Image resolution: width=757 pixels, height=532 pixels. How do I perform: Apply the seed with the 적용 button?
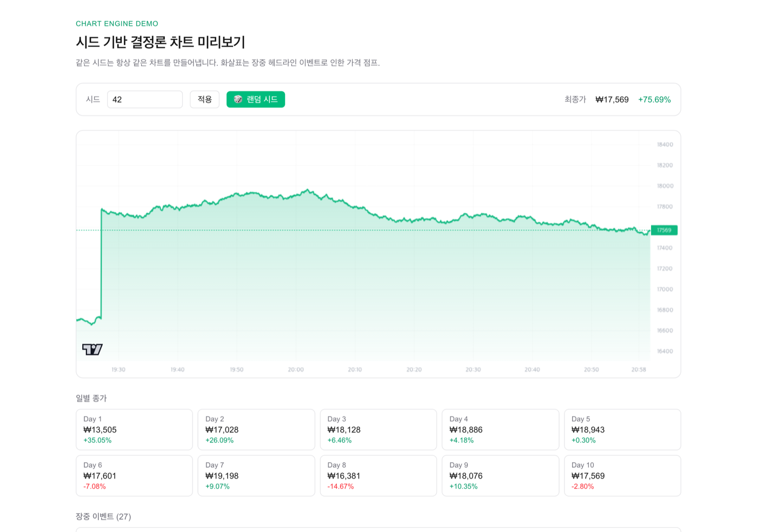point(204,99)
